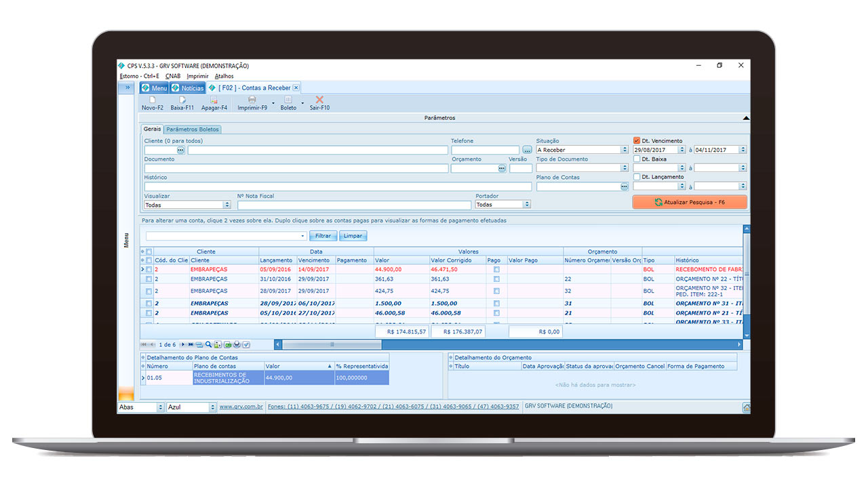This screenshot has height=488, width=868.
Task: Enable the Dt. Baixa checkbox
Action: click(636, 159)
